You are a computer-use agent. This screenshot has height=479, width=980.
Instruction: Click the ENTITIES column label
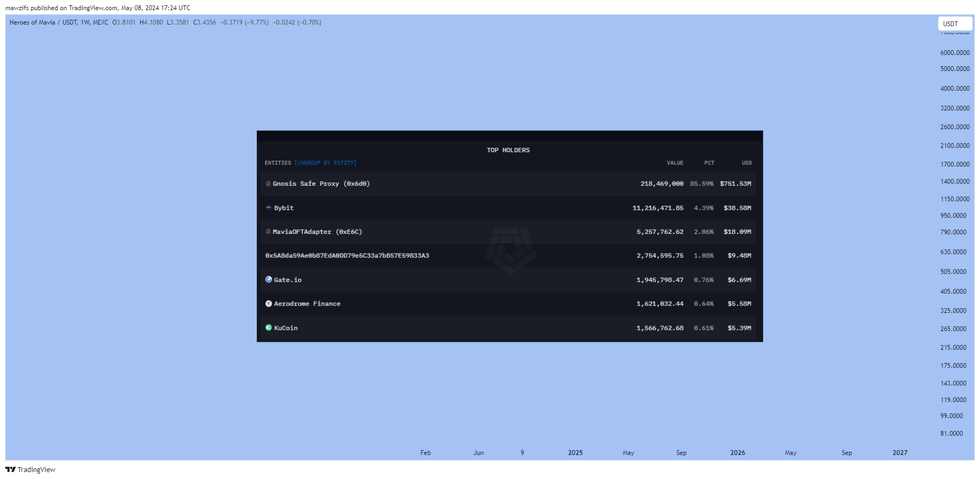tap(278, 163)
